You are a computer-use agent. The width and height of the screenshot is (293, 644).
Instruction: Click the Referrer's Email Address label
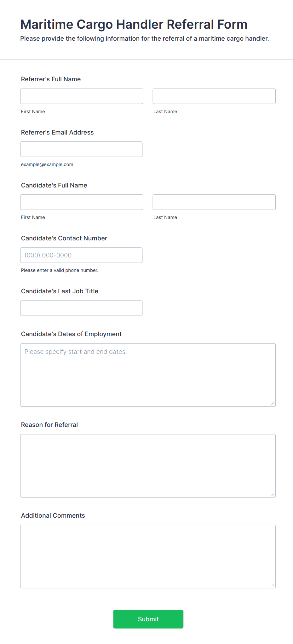57,132
